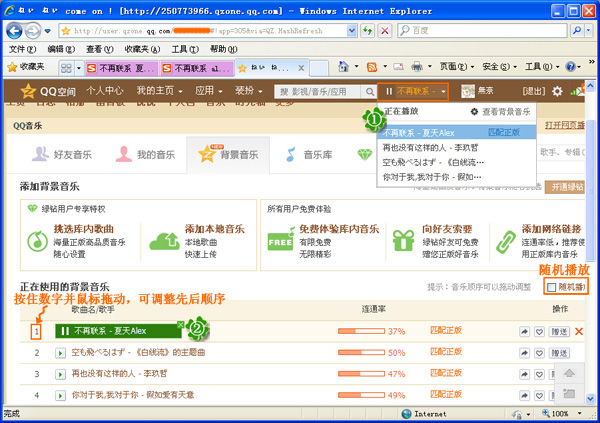The image size is (600, 423).
Task: Click the FREE 免费体验库内音乐 icon
Action: pos(280,240)
